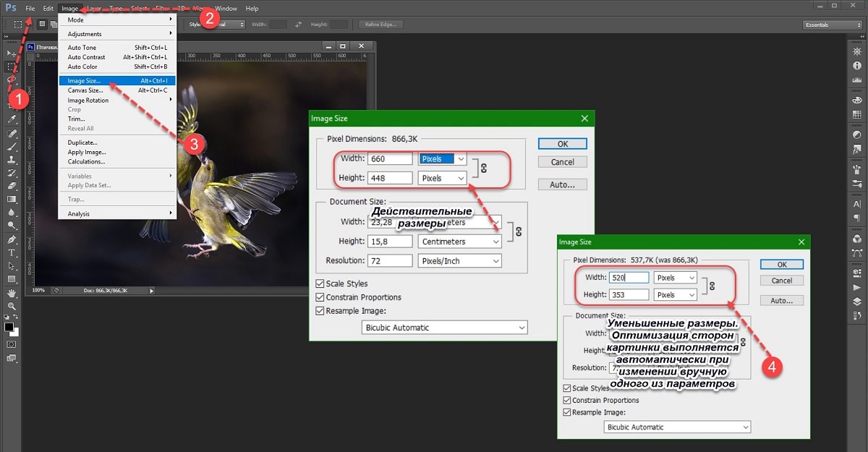Toggle Scale Styles in 866,3K Image Size dialog
Image resolution: width=868 pixels, height=452 pixels.
(x=320, y=283)
